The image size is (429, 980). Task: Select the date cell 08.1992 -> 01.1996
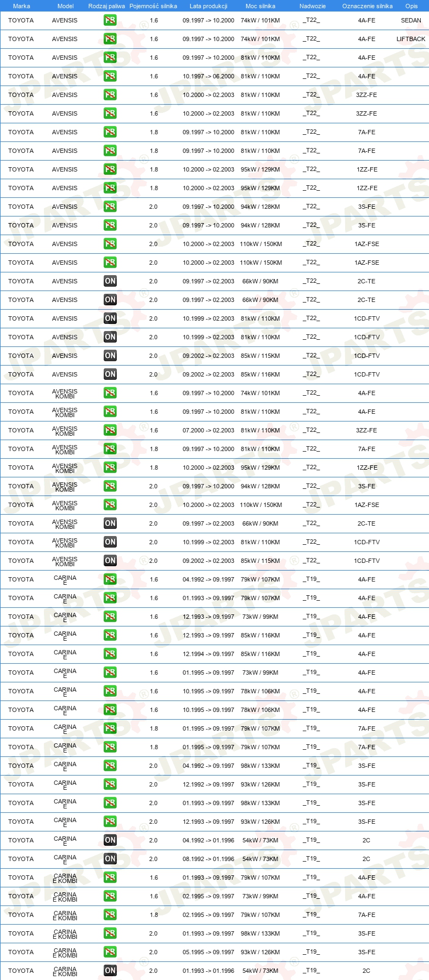[208, 859]
